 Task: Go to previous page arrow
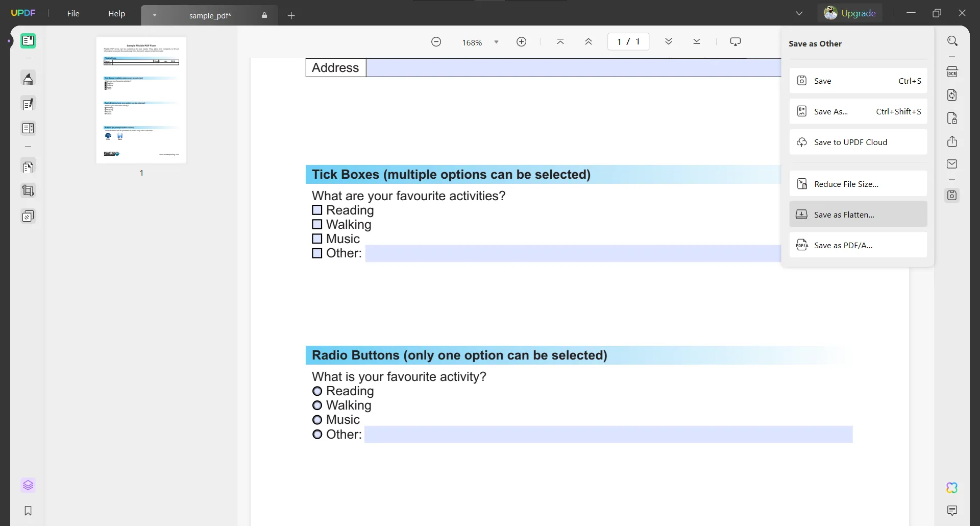coord(588,42)
